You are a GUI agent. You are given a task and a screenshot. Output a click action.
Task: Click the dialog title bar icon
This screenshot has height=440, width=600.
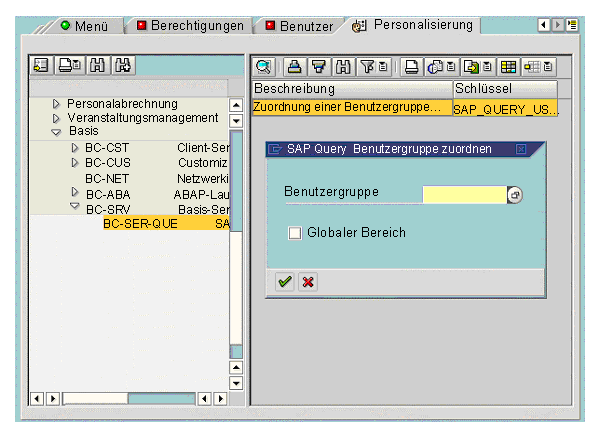click(275, 149)
